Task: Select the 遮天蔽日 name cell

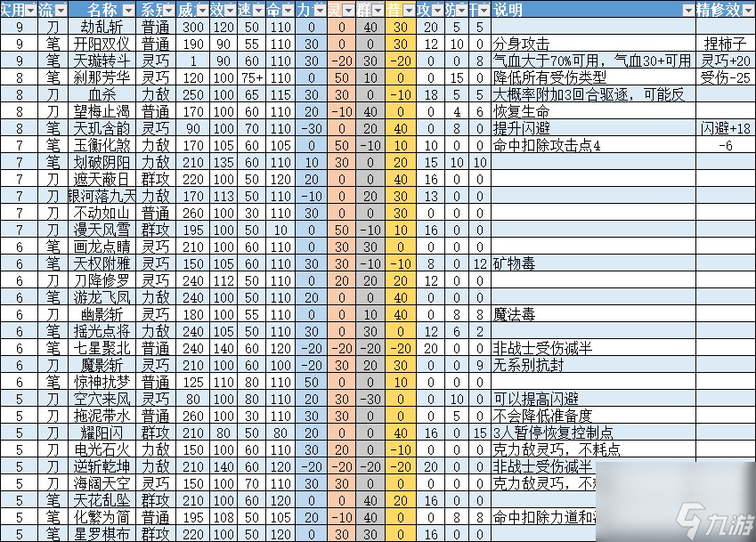Action: [102, 179]
